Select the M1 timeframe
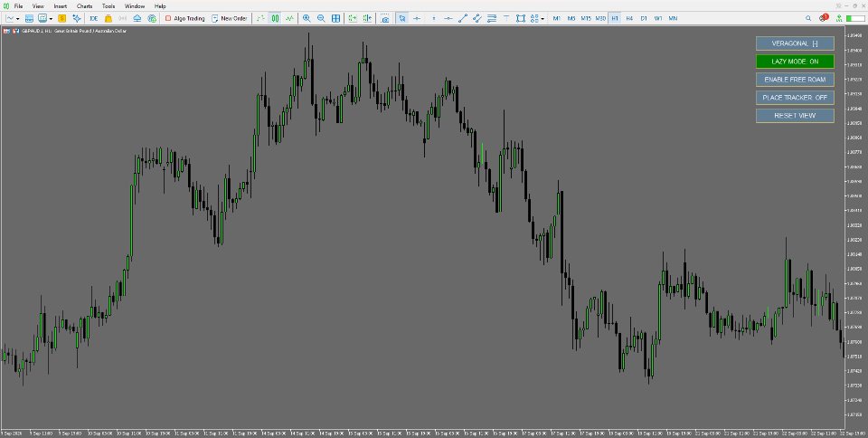 [557, 18]
